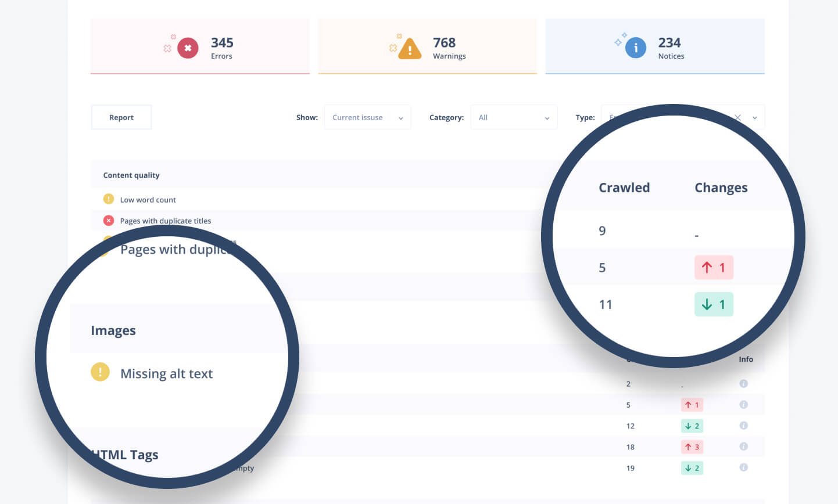This screenshot has height=504, width=838.
Task: Clear the Type filter with the X
Action: (x=737, y=118)
